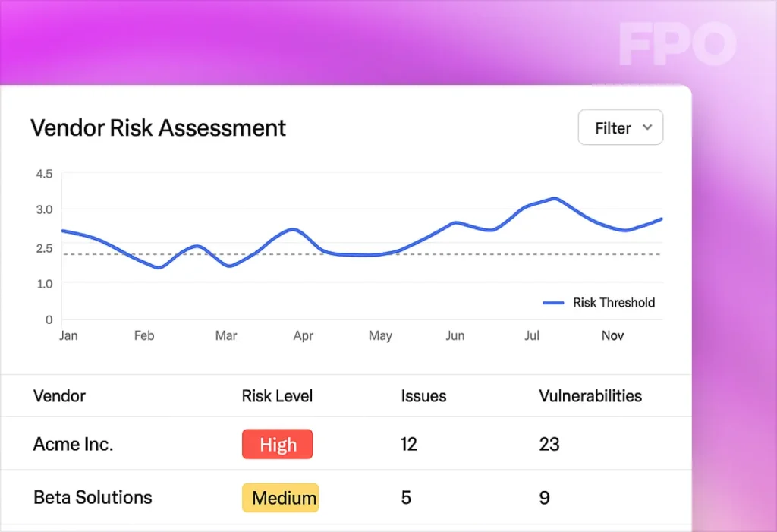The height and width of the screenshot is (532, 777).
Task: Click the issues count 12 for Acme Inc.
Action: tap(409, 445)
